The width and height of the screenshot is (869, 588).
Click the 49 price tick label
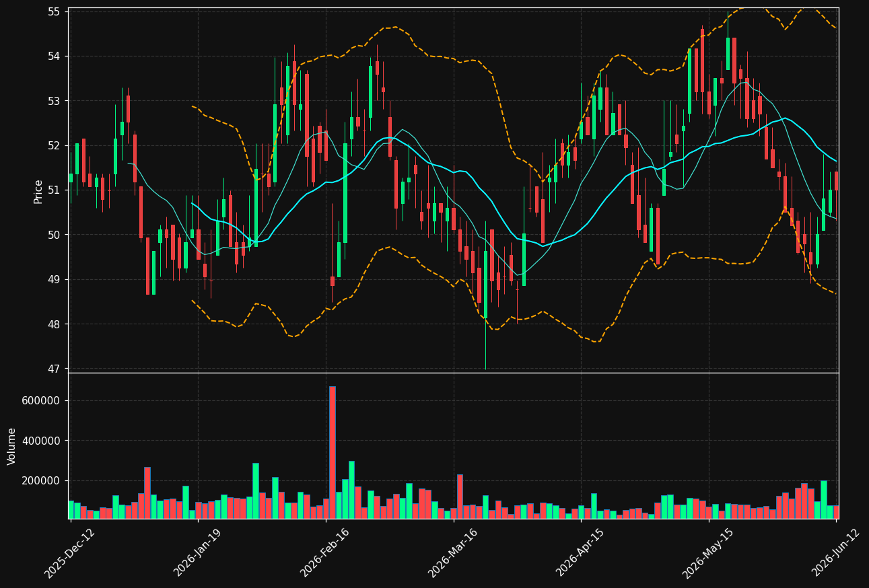tap(54, 280)
